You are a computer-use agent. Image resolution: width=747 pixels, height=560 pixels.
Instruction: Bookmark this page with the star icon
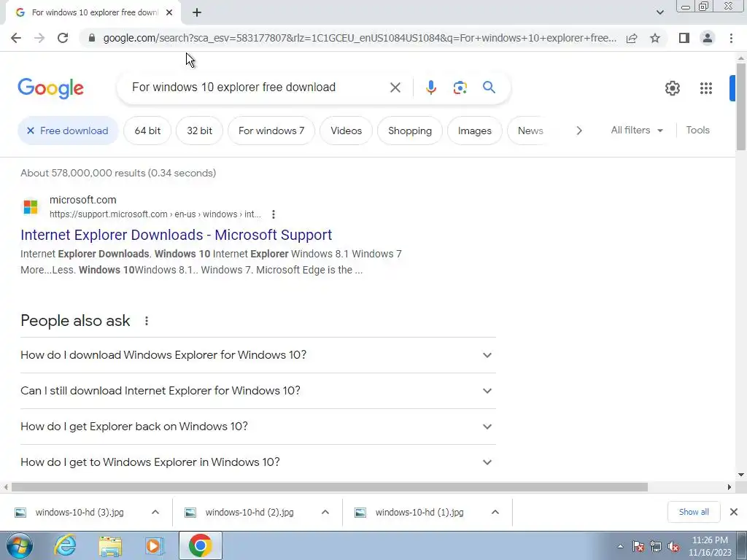655,38
